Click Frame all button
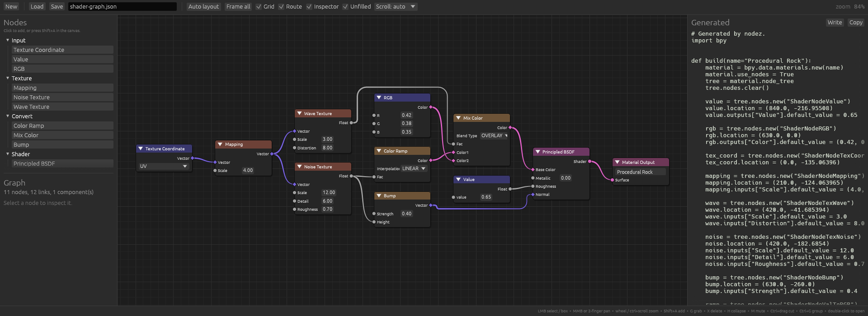Screen dimensions: 868x316 (x=238, y=6)
